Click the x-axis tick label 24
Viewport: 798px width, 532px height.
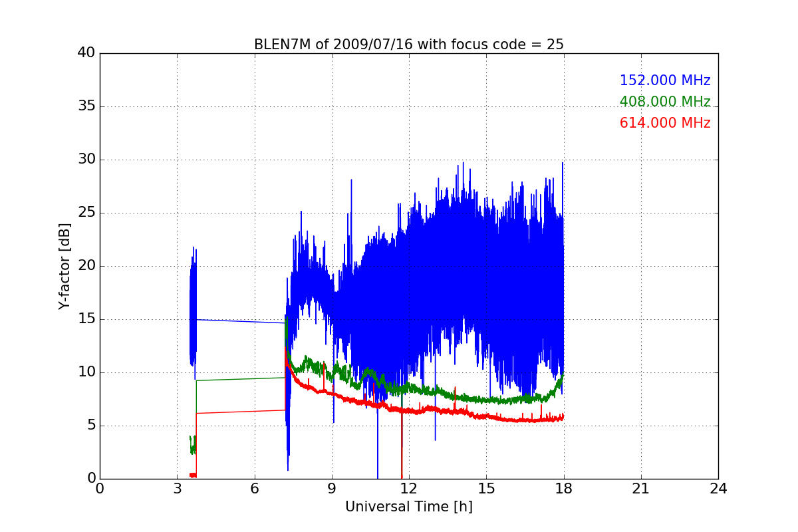click(x=718, y=489)
